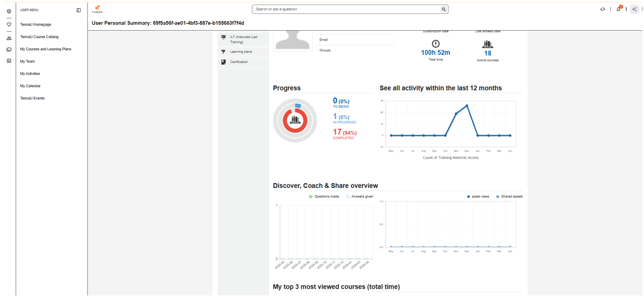Select the Learning plans tab
The image size is (644, 297).
tap(243, 52)
